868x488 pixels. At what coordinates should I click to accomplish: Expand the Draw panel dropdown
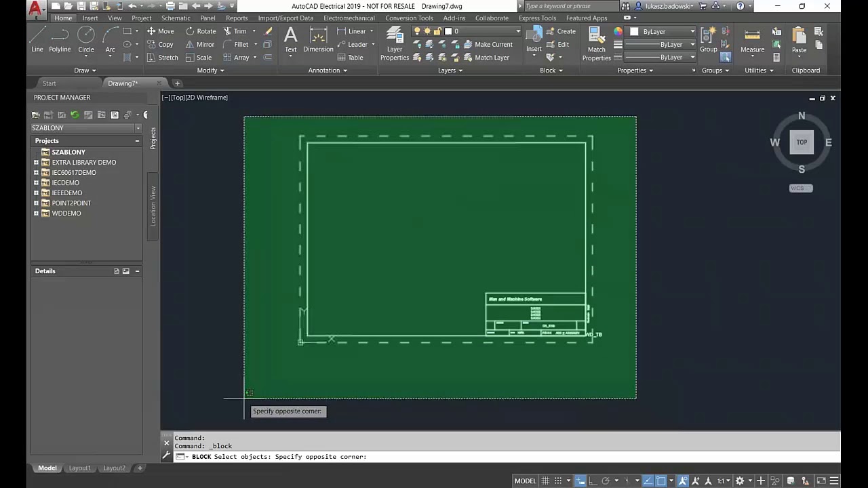click(85, 70)
